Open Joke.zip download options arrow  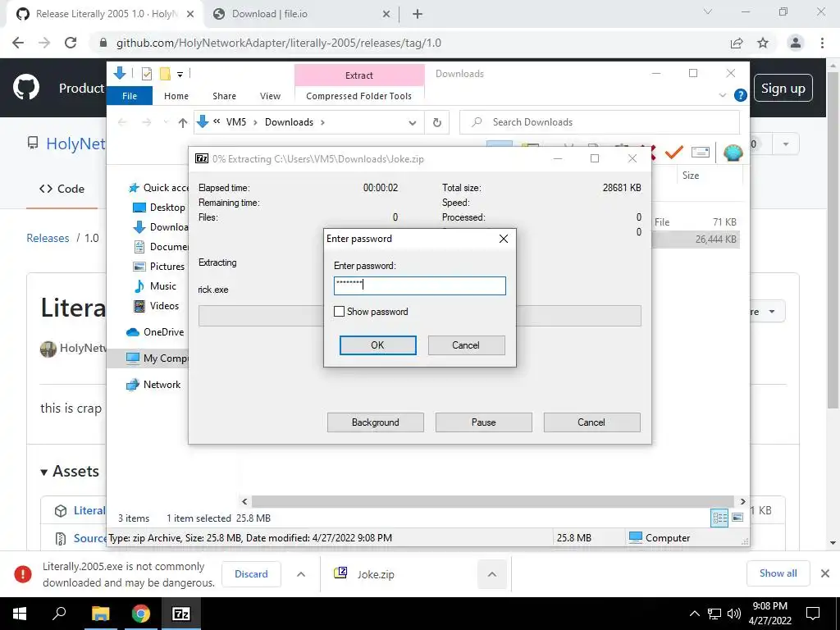492,574
